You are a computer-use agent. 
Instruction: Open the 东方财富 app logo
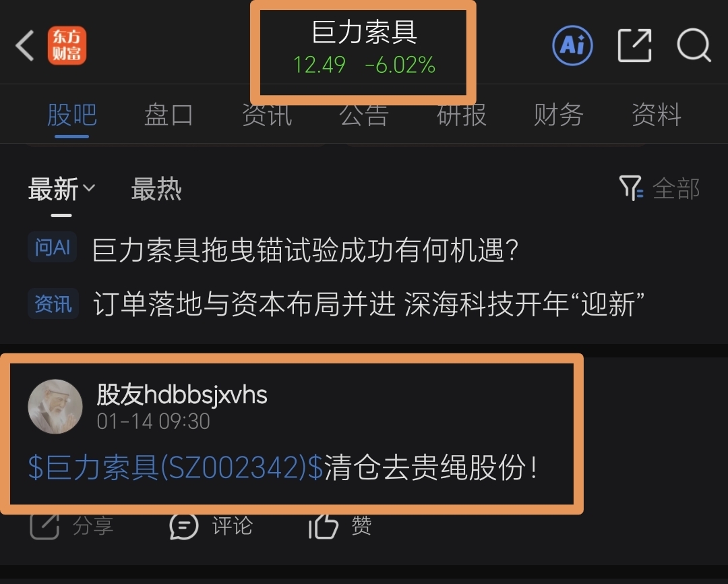pos(67,46)
